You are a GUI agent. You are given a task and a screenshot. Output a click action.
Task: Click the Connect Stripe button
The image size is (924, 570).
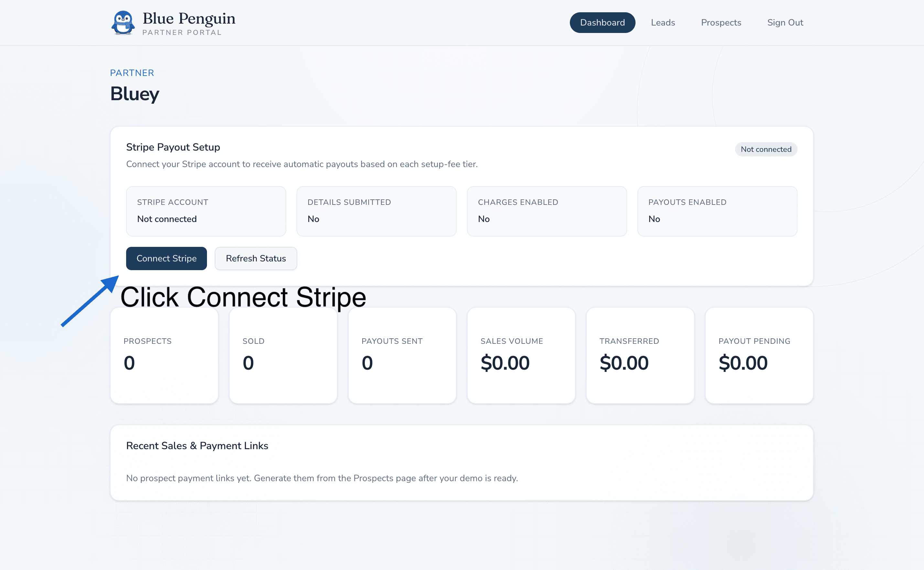tap(166, 258)
